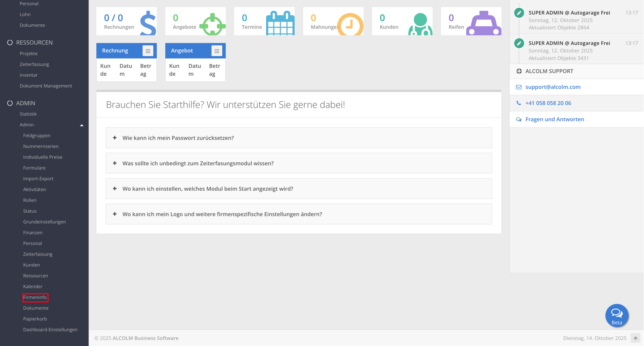644x346 pixels.
Task: Click the green Angebote lifebuoy icon
Action: click(x=212, y=24)
